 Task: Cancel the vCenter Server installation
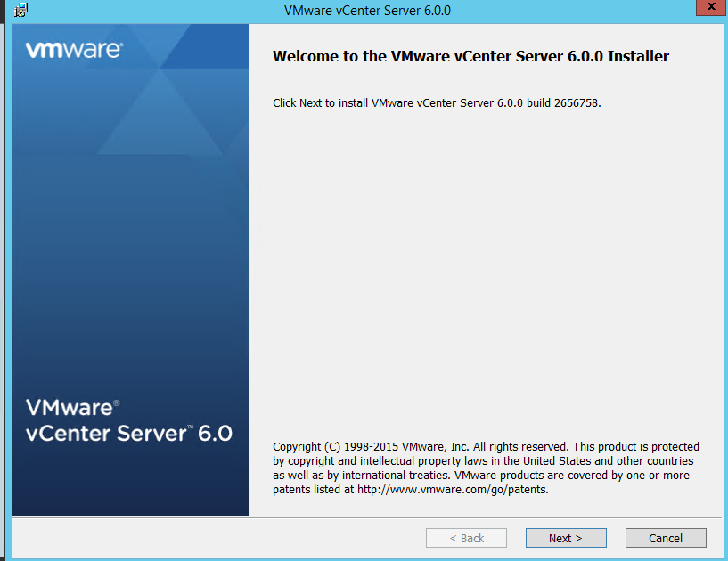[x=666, y=538]
